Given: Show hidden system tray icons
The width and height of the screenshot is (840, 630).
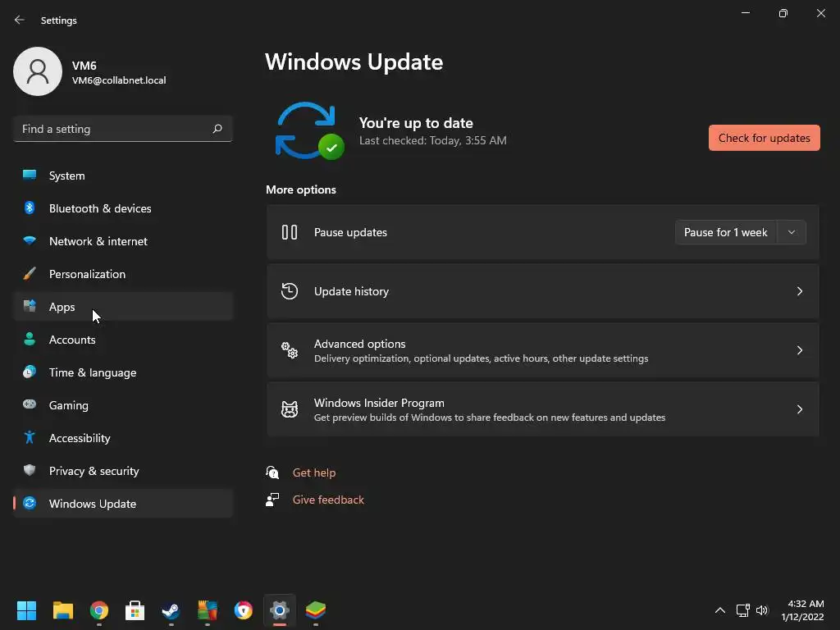Looking at the screenshot, I should [720, 610].
